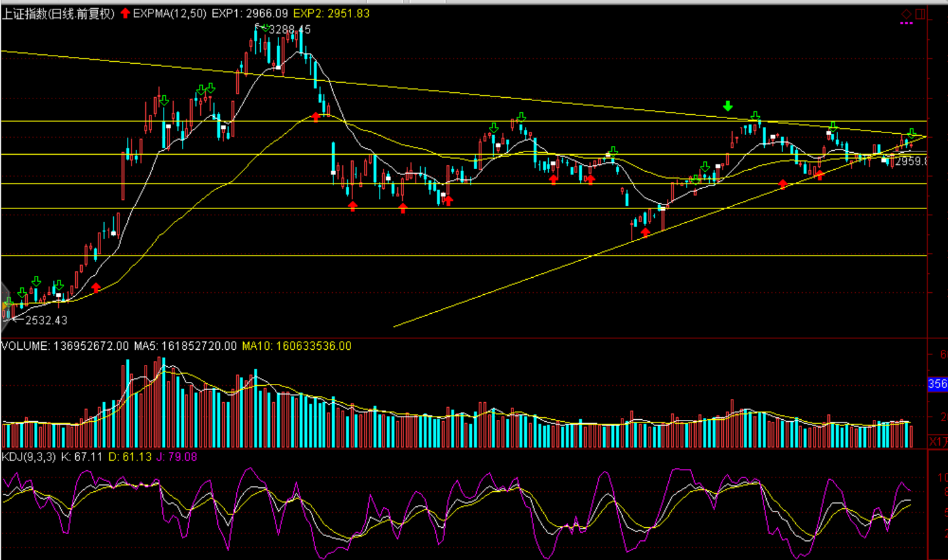Click the MA5 volume average readout
The height and width of the screenshot is (560, 948).
[185, 346]
